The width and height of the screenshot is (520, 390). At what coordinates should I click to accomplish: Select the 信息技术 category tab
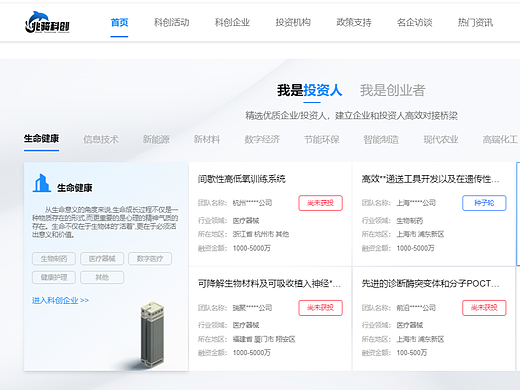tap(101, 139)
